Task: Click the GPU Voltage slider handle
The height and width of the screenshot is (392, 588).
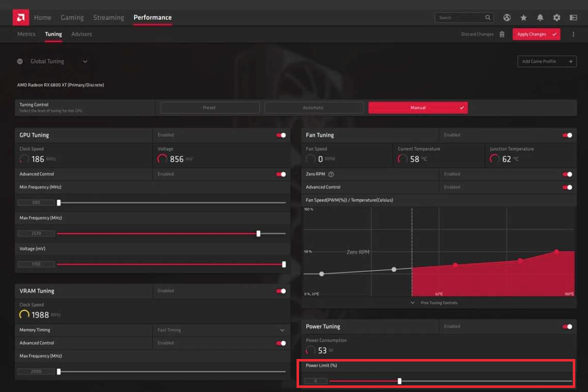Action: (284, 265)
